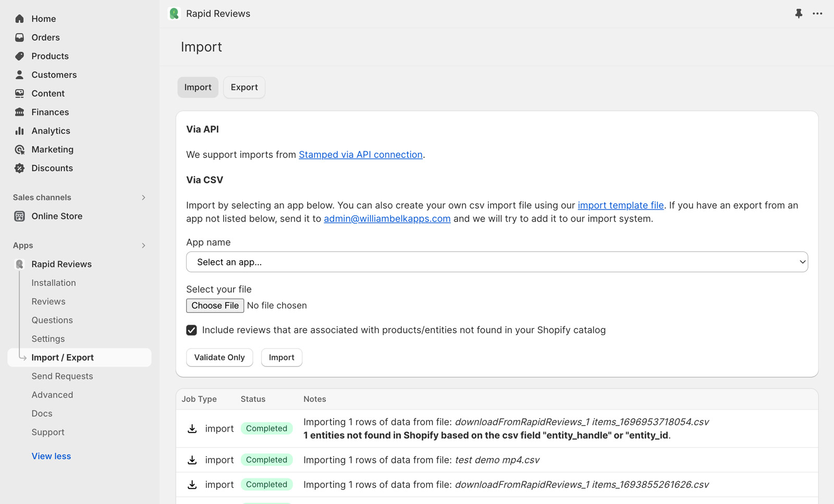This screenshot has width=834, height=504.
Task: Click the Orders inbox icon
Action: click(20, 38)
